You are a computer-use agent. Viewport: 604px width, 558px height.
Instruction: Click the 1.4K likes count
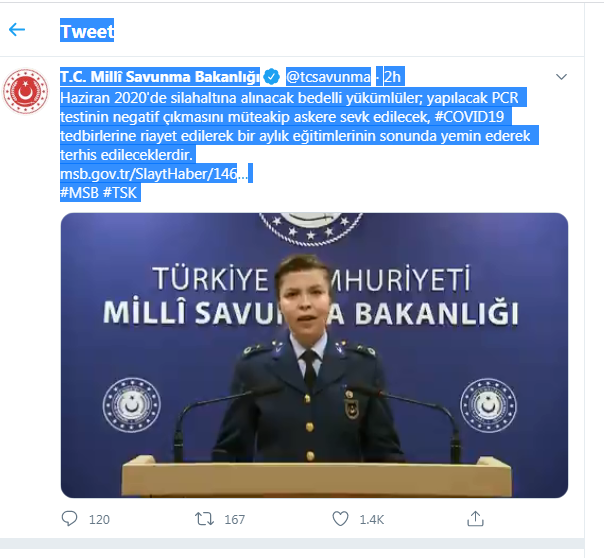pos(371,520)
